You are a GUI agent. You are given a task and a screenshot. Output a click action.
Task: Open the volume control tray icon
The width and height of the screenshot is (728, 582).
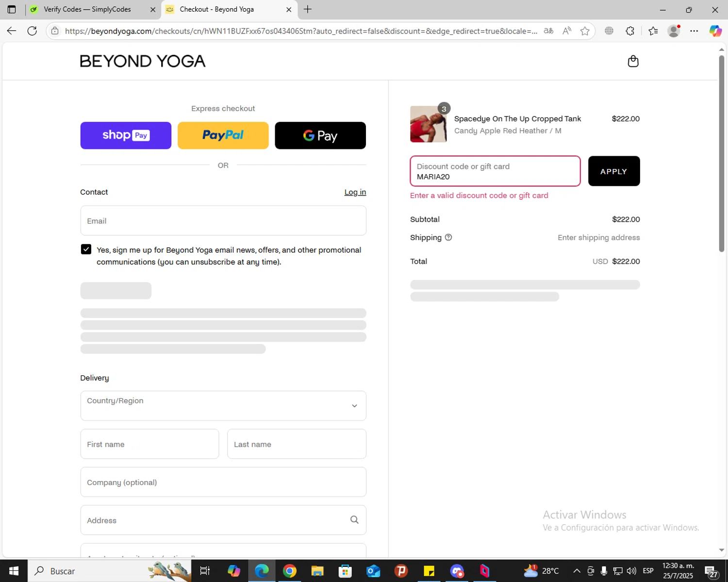pyautogui.click(x=631, y=571)
